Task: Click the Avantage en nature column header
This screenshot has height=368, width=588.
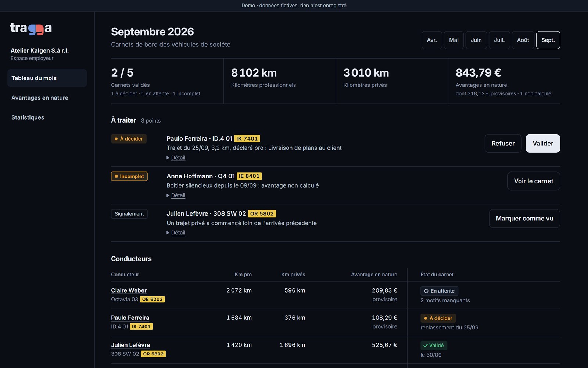Action: tap(374, 275)
